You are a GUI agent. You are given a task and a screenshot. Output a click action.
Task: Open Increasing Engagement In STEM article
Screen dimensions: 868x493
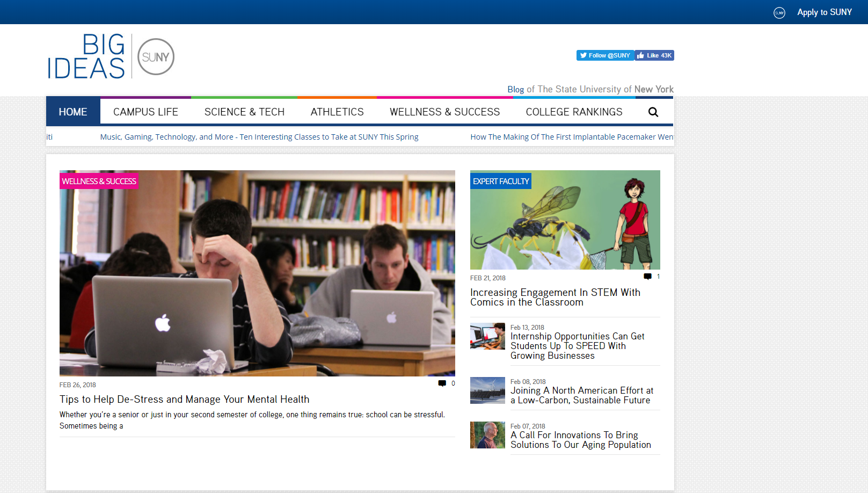point(555,297)
